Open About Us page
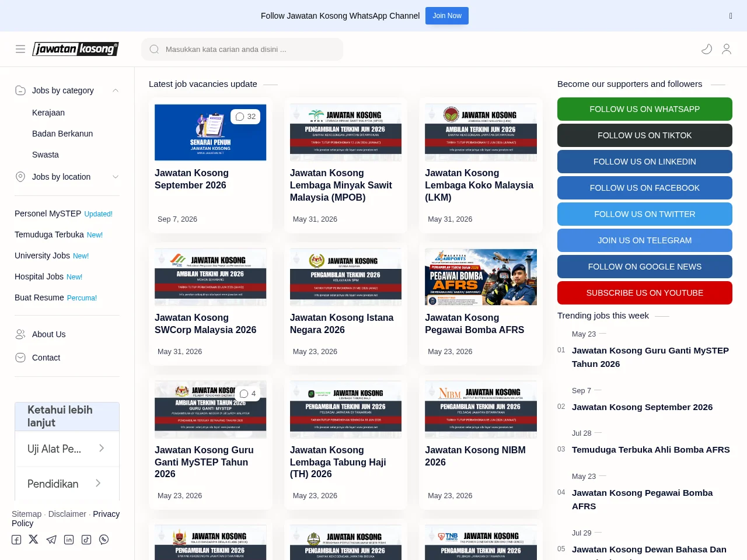The width and height of the screenshot is (747, 560). [49, 334]
